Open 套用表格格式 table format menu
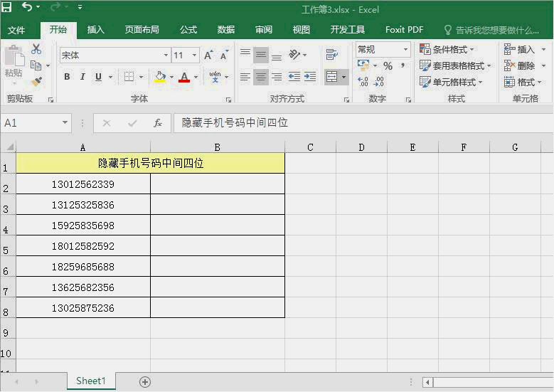This screenshot has width=554, height=392. pyautogui.click(x=455, y=65)
